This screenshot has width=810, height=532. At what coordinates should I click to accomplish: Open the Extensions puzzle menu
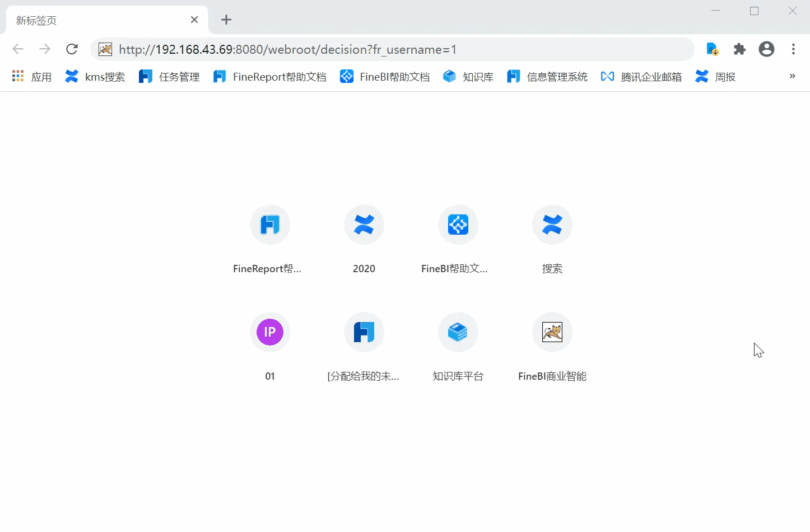pos(739,49)
